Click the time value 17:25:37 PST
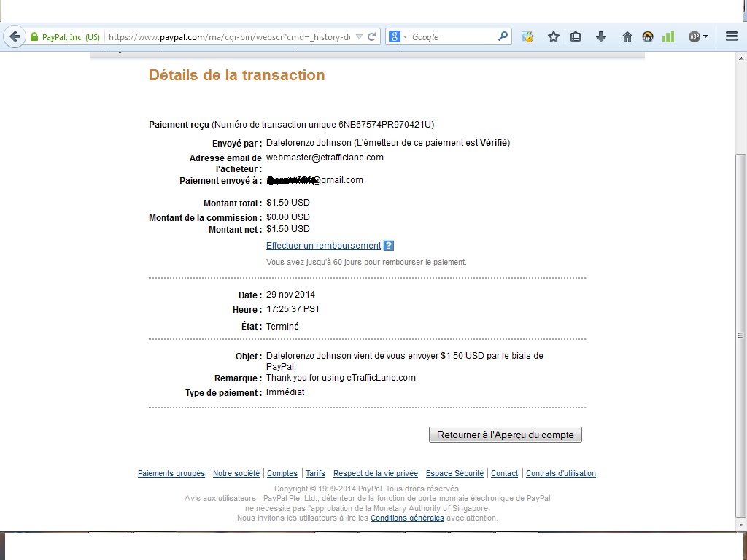 (293, 309)
